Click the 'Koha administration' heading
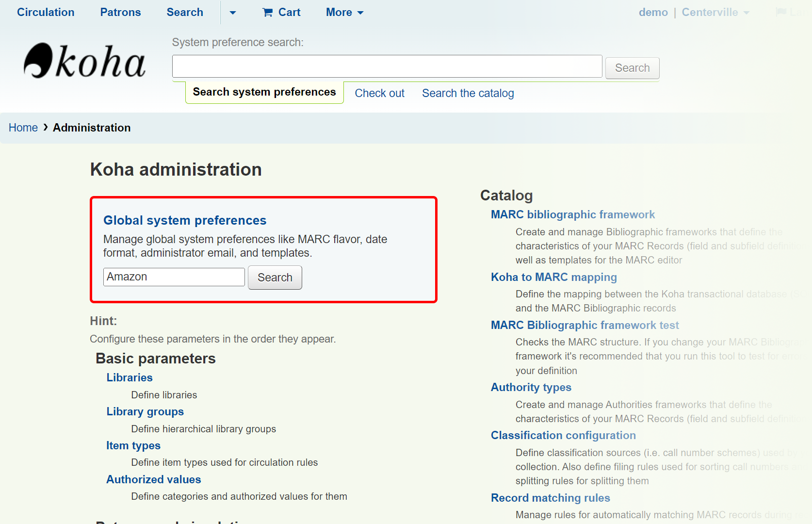This screenshot has width=812, height=524. tap(176, 169)
